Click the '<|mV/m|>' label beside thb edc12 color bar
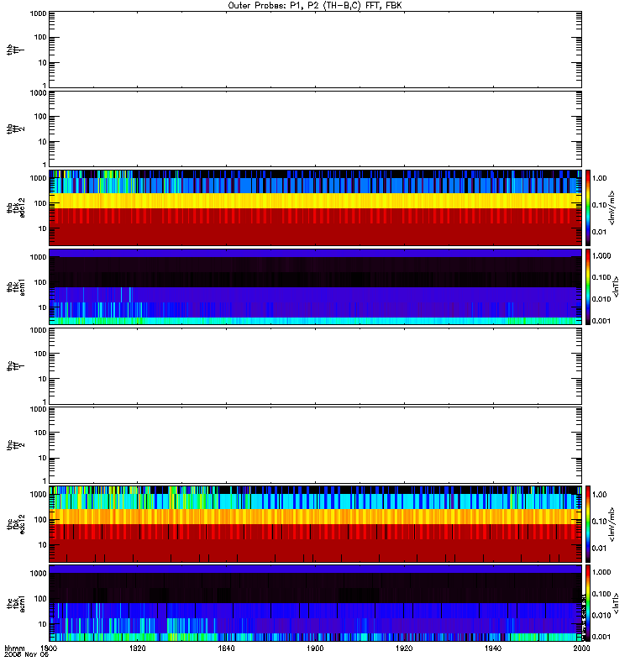This screenshot has height=672, width=630. (612, 207)
